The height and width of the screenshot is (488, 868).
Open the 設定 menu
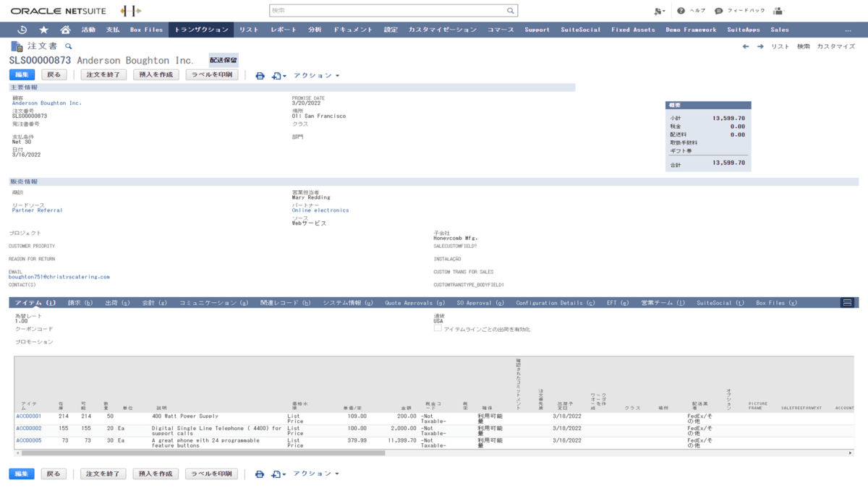click(x=391, y=30)
